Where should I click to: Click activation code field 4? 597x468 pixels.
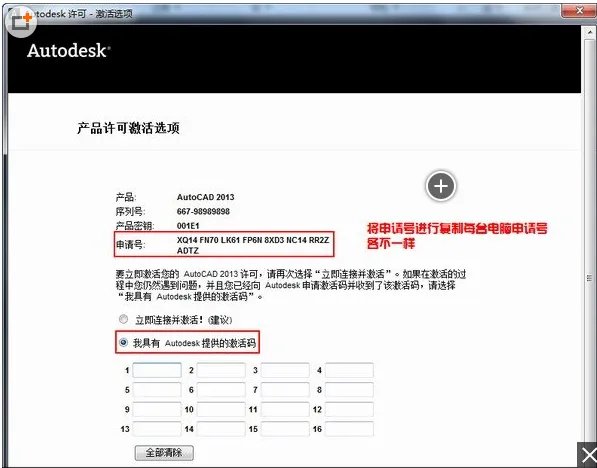tap(349, 370)
